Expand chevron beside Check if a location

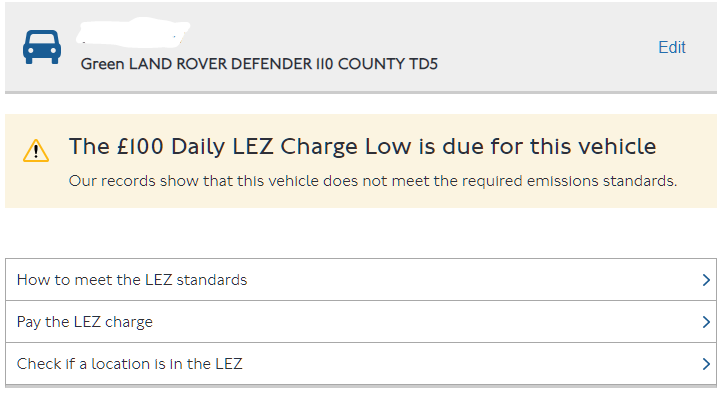click(706, 364)
